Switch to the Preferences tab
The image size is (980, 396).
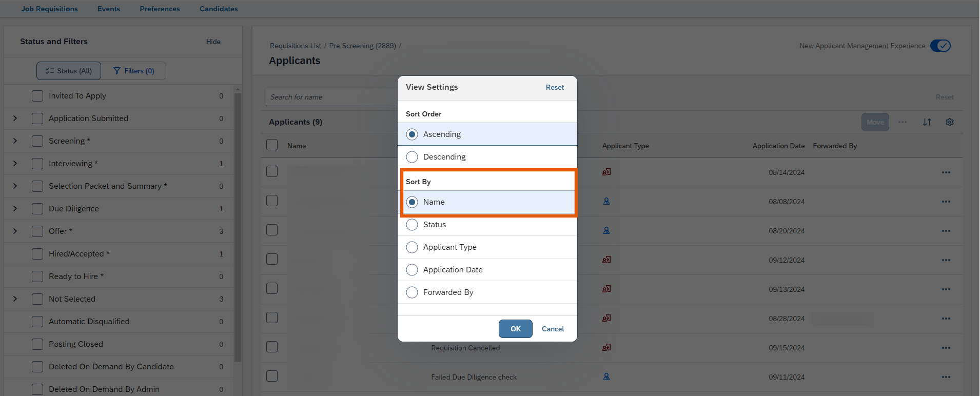tap(160, 9)
